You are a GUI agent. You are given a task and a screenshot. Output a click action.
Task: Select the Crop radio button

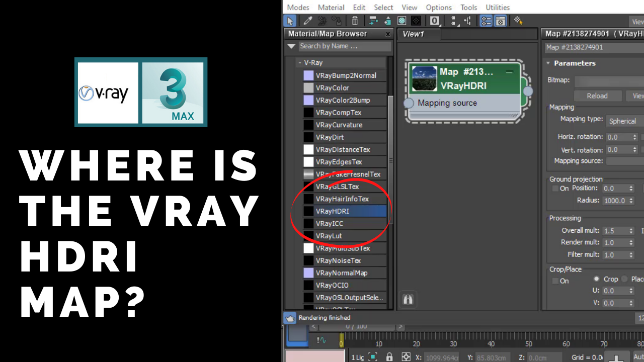597,279
